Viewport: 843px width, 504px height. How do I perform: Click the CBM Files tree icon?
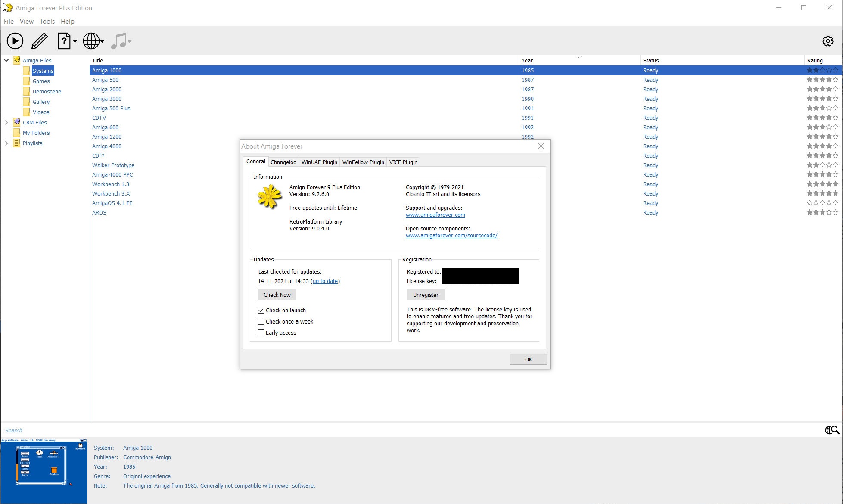point(17,122)
